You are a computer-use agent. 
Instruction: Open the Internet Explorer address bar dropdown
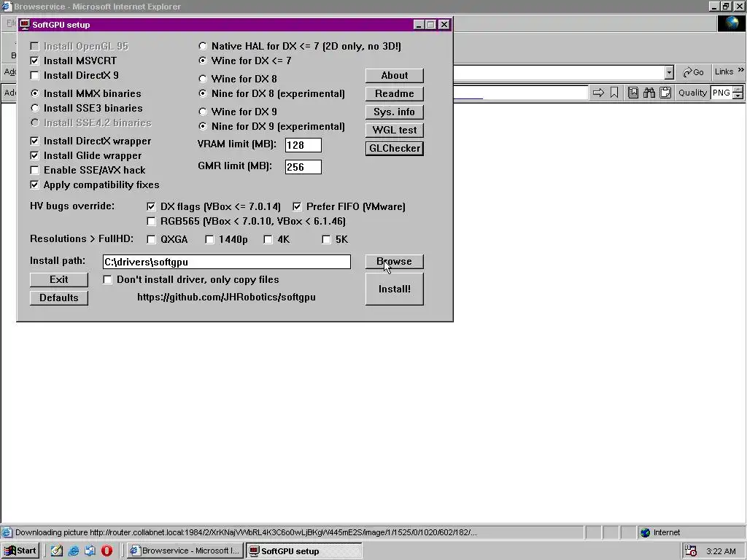click(670, 72)
